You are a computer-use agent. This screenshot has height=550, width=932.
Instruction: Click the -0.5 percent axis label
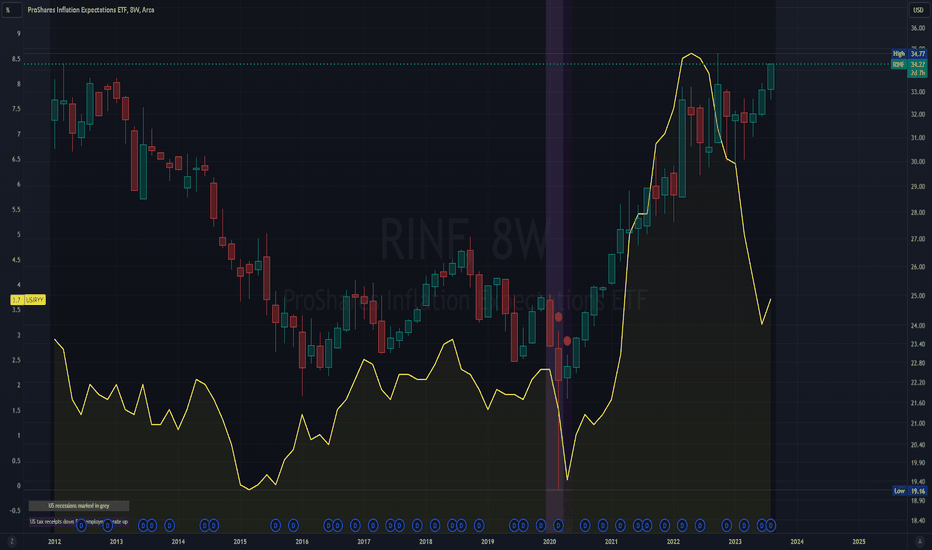[15, 511]
